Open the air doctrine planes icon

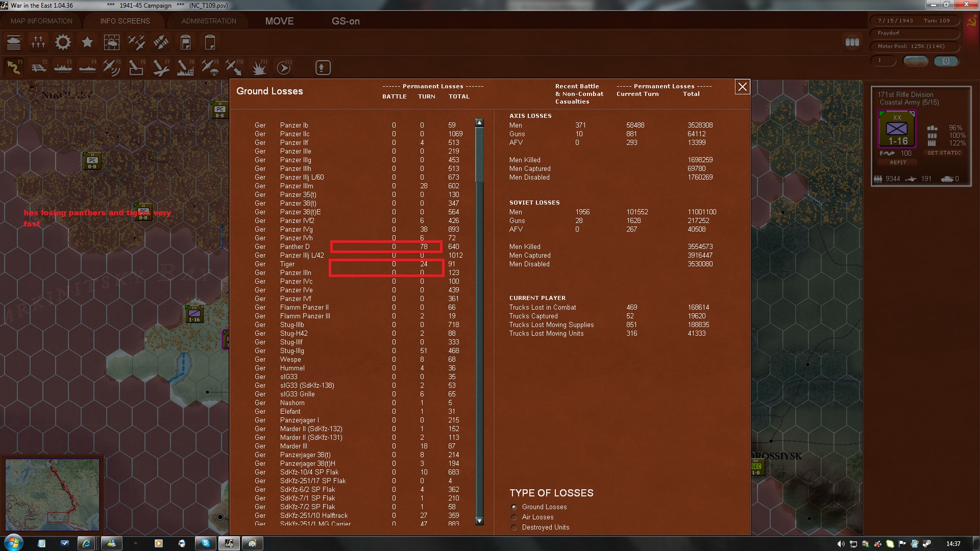(136, 42)
